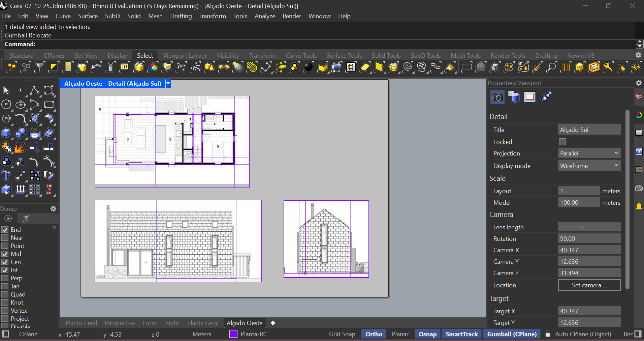Open the Osnap panel gear settings
This screenshot has height=341, width=644.
(53, 209)
